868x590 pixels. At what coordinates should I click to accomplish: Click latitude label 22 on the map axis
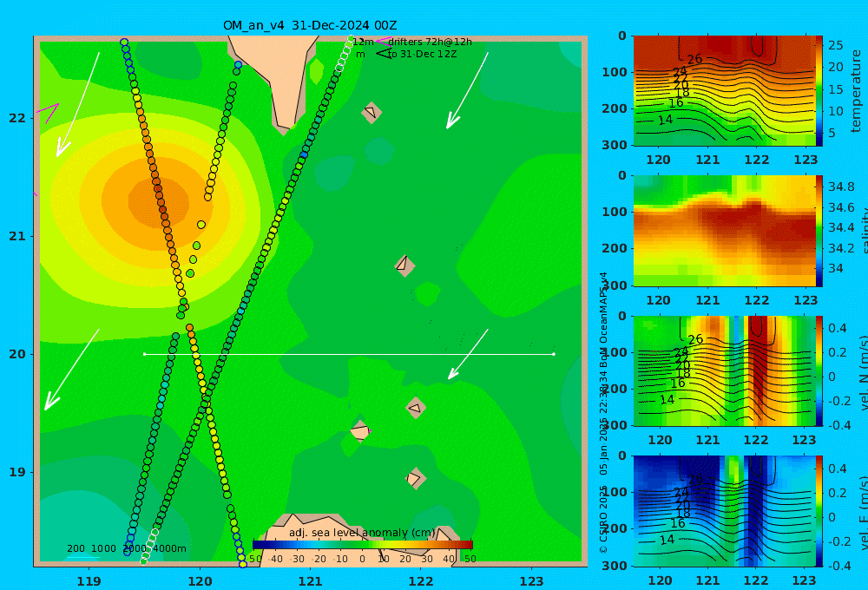pyautogui.click(x=16, y=118)
